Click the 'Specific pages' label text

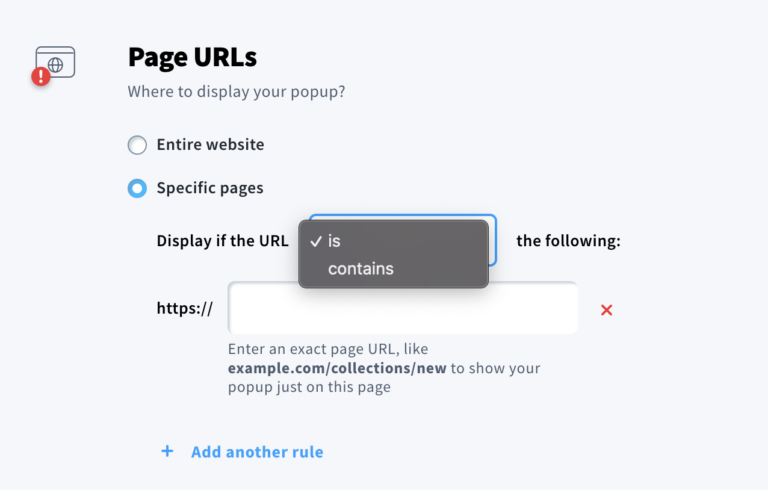point(210,188)
